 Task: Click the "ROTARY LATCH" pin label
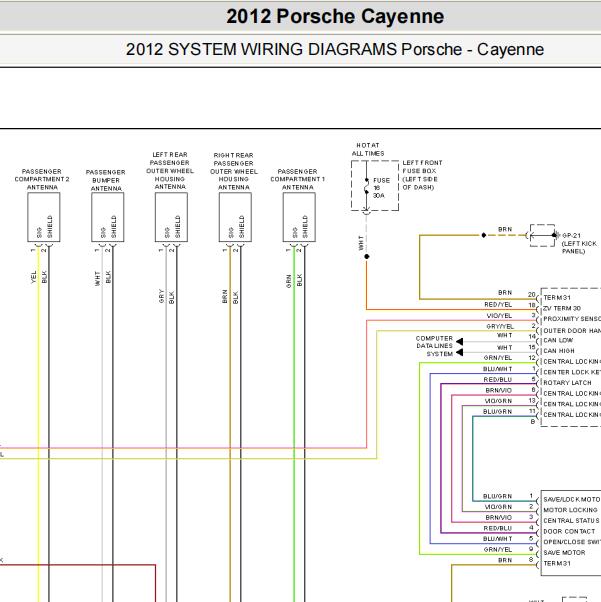pos(567,383)
